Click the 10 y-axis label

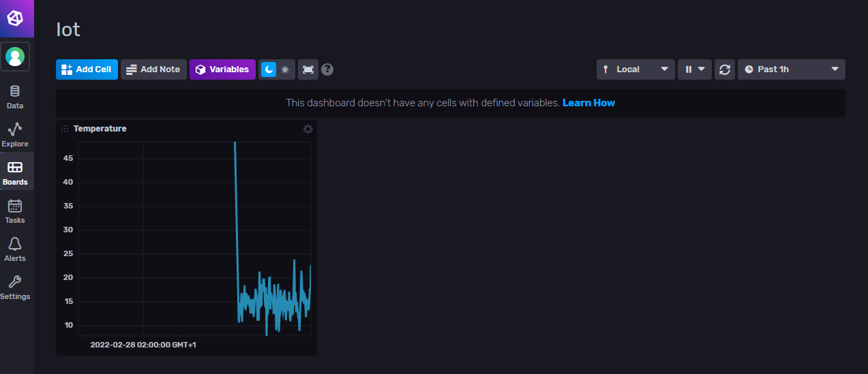click(68, 325)
